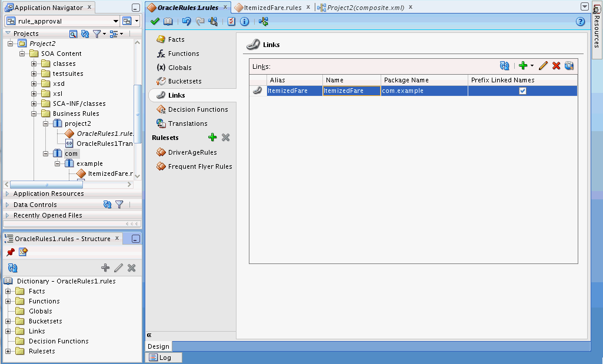This screenshot has height=364, width=603.
Task: Open the dictionary book icon in editor toolbar
Action: pos(168,22)
